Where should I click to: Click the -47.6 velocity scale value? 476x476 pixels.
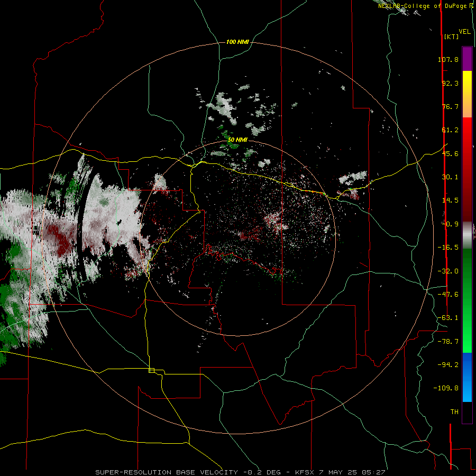coord(448,295)
